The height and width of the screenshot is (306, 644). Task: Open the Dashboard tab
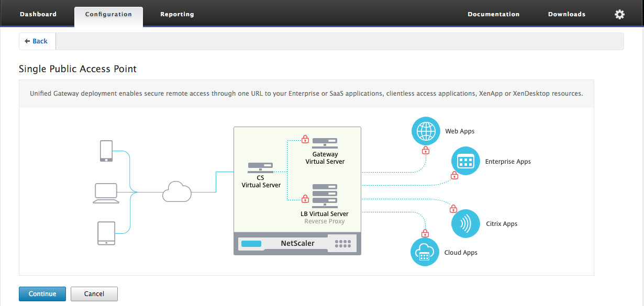(x=38, y=14)
